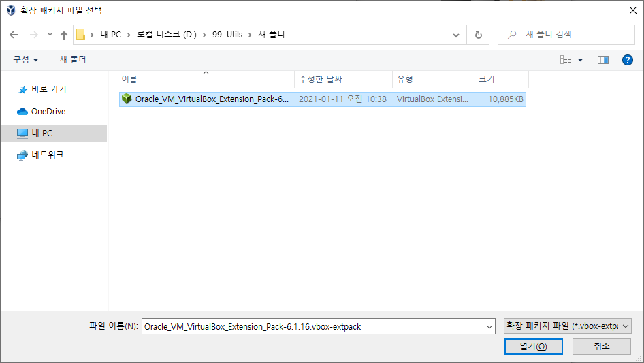The height and width of the screenshot is (363, 644).
Task: Go up one folder level
Action: (x=64, y=35)
